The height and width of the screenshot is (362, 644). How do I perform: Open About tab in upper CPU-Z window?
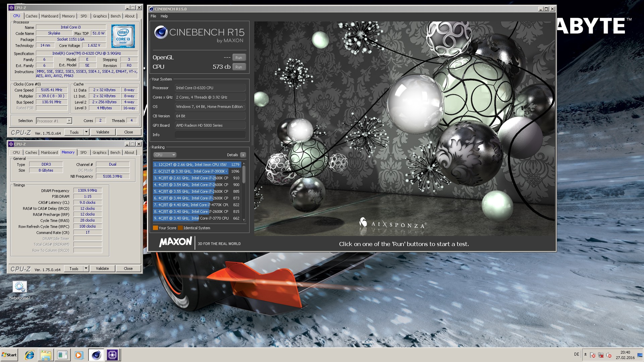(129, 16)
